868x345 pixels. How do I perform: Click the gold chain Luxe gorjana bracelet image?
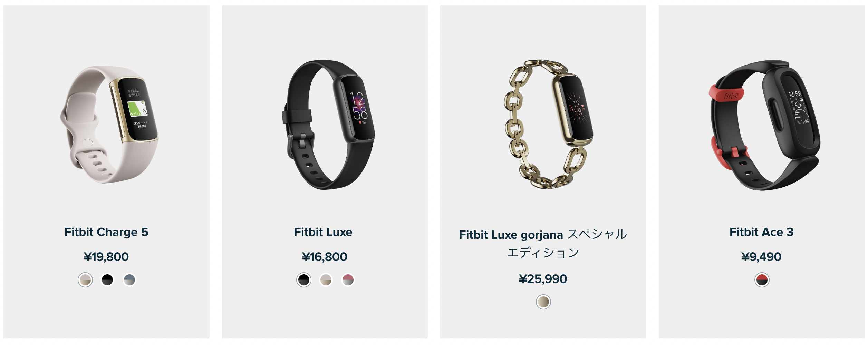[548, 124]
